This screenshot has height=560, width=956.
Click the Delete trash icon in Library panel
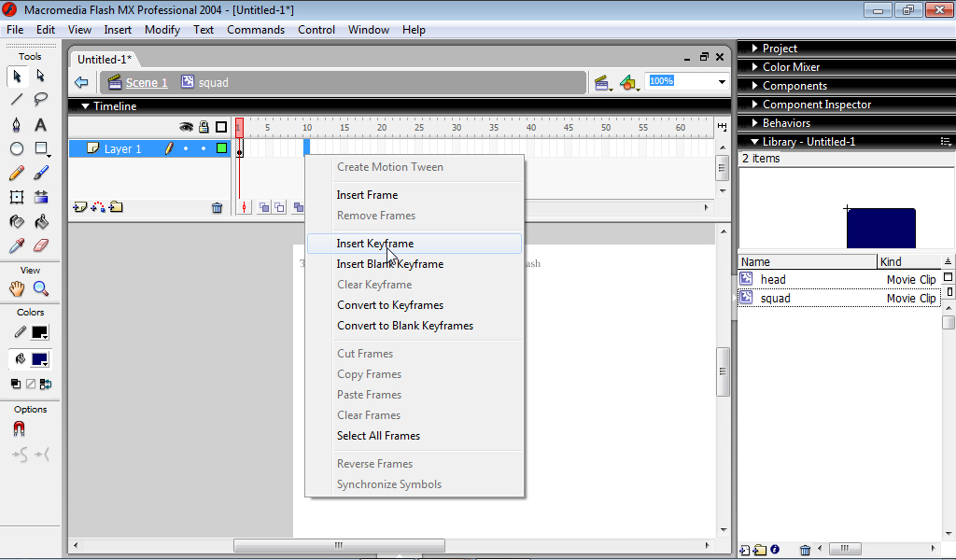pos(805,550)
